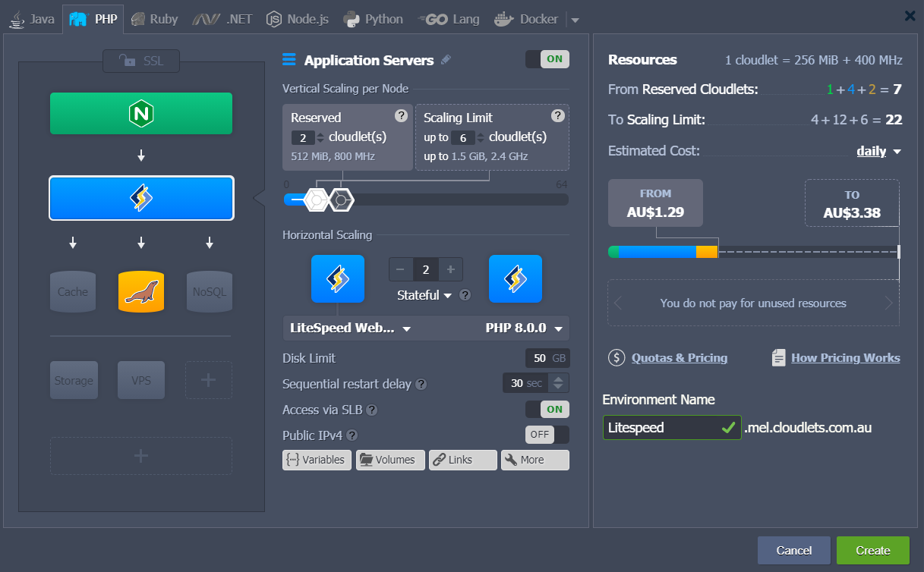Screen dimensions: 924x572
Task: Click the Disk Limit value field
Action: coord(547,358)
